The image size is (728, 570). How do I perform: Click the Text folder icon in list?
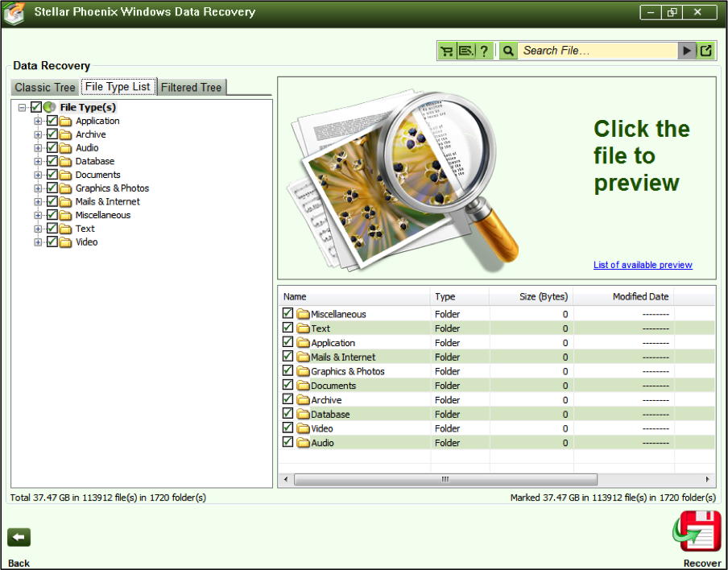[x=303, y=328]
